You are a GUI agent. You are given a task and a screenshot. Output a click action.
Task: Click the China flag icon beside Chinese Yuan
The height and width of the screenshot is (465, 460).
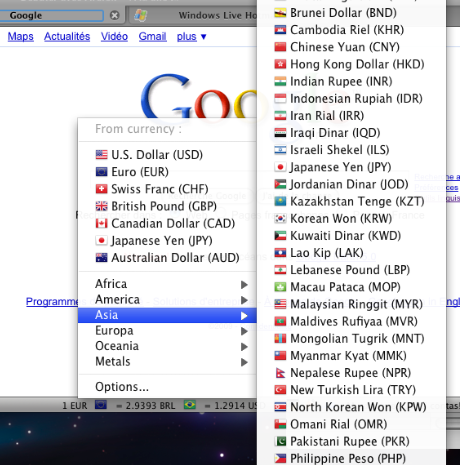click(280, 47)
